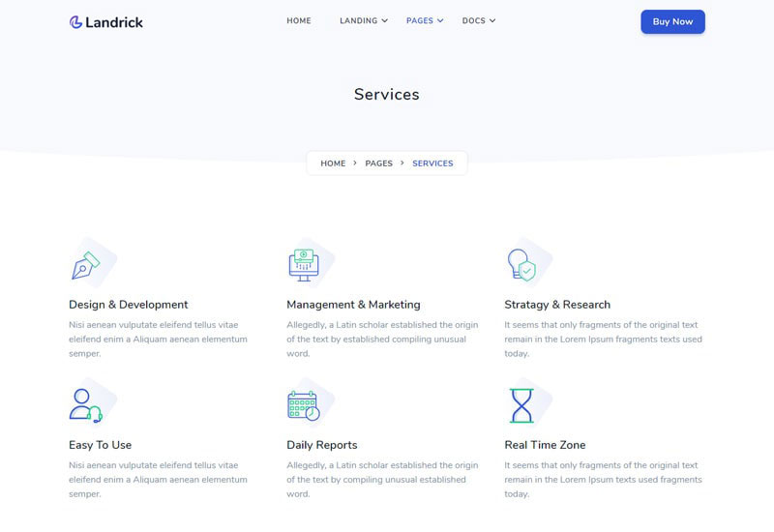Click the monitor Management & Marketing icon
The height and width of the screenshot is (532, 774).
(x=304, y=265)
